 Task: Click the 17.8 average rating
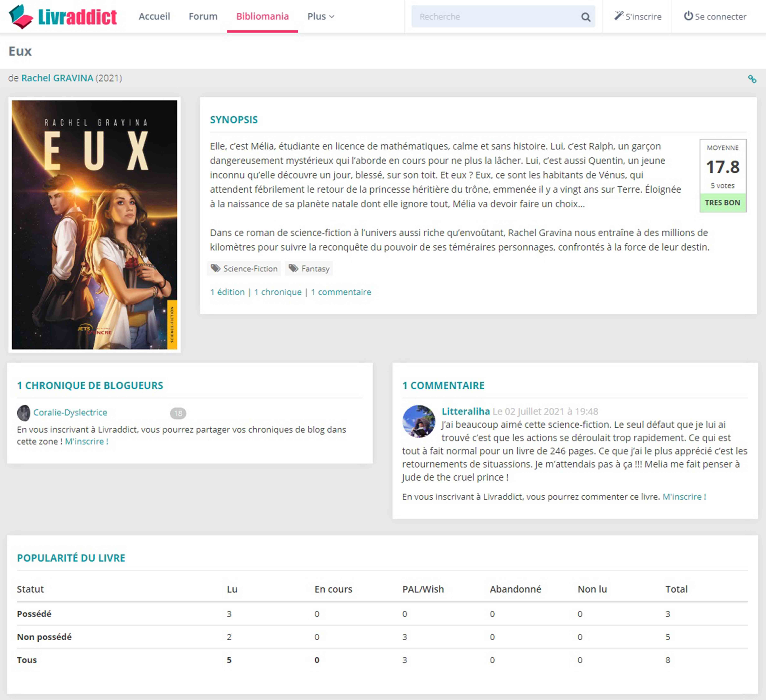[723, 167]
